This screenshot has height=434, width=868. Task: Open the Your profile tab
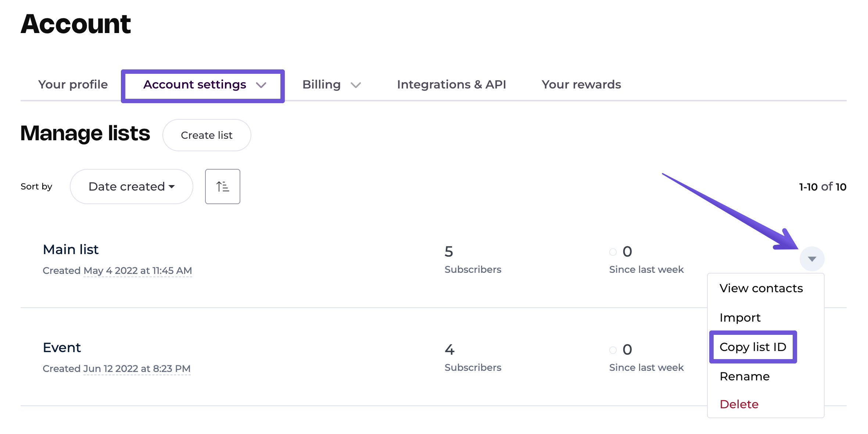tap(73, 84)
